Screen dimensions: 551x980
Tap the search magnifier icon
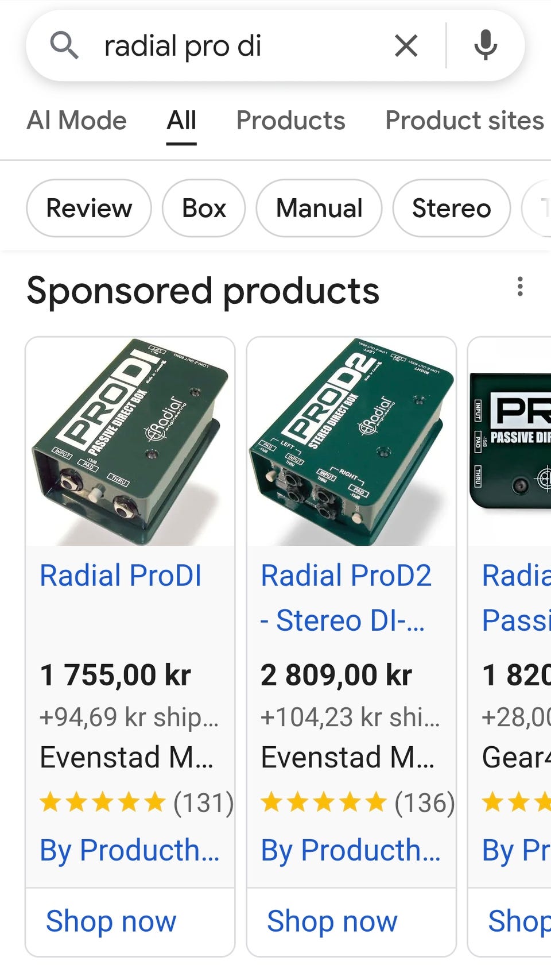64,45
